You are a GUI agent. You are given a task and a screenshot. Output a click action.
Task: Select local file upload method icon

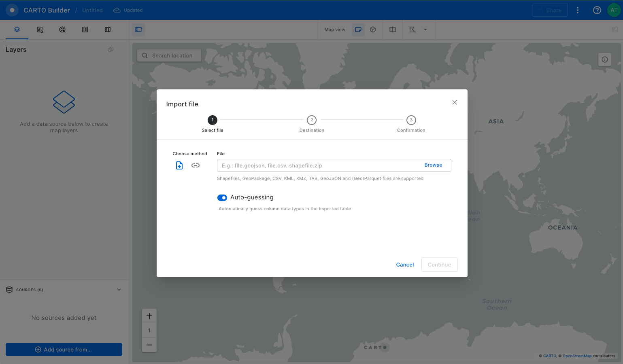179,165
